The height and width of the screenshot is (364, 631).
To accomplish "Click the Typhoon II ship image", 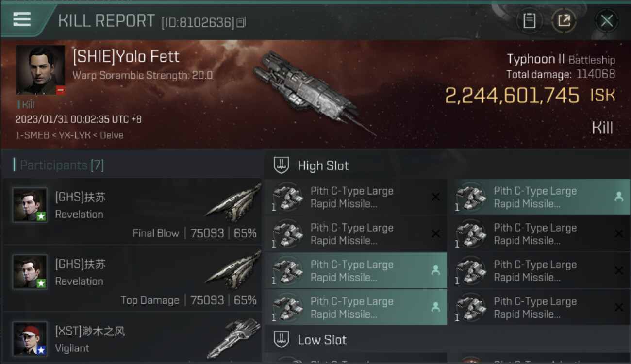I will pyautogui.click(x=311, y=90).
